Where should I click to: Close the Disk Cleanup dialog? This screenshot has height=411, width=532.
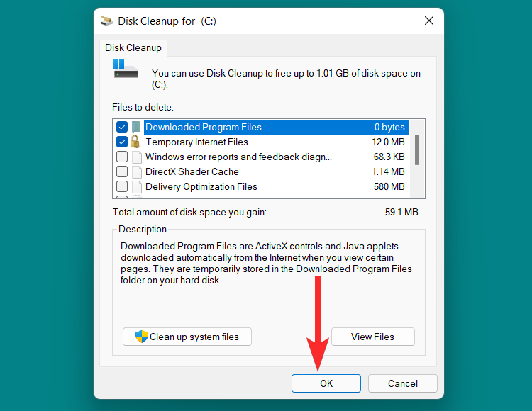tap(429, 21)
